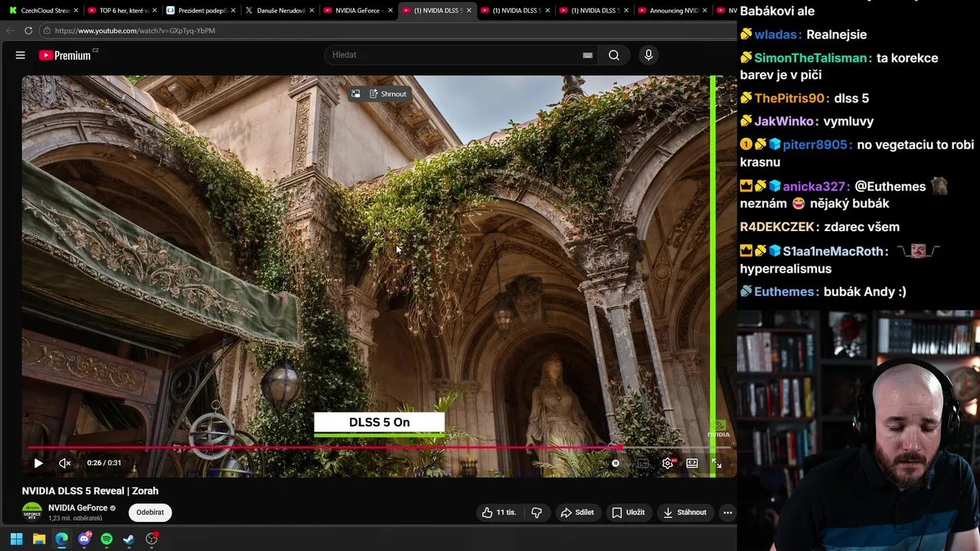The image size is (980, 551).
Task: Click chat username ThePitris90
Action: click(789, 98)
